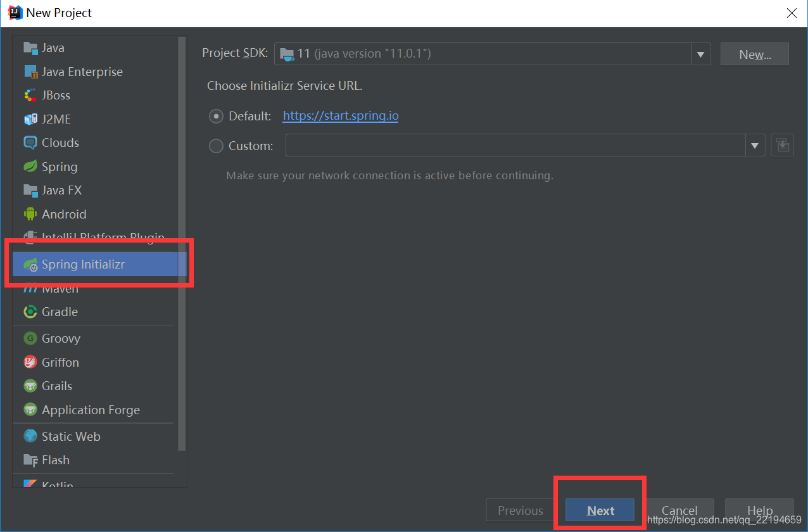This screenshot has width=808, height=532.
Task: Click the custom URL download icon button
Action: click(783, 145)
